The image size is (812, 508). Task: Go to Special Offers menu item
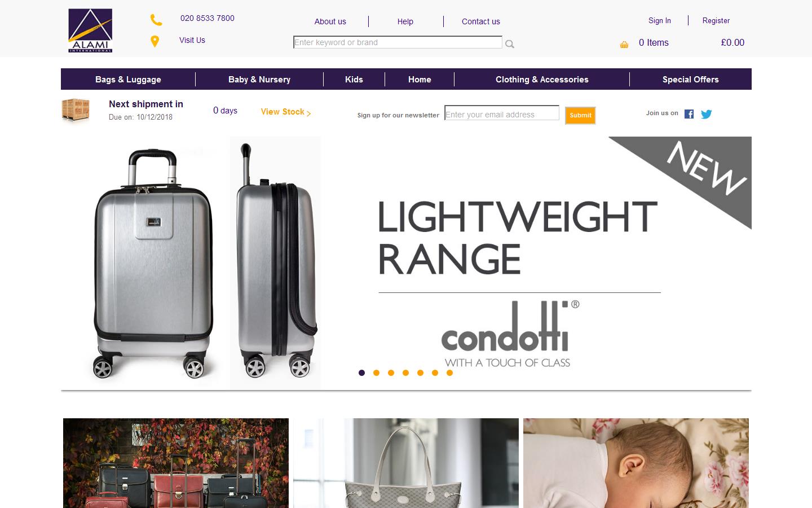click(691, 80)
